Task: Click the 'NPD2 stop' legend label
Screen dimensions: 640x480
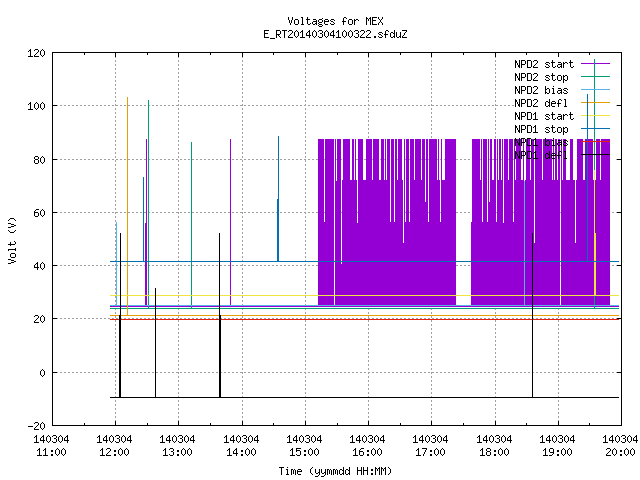Action: [x=541, y=77]
